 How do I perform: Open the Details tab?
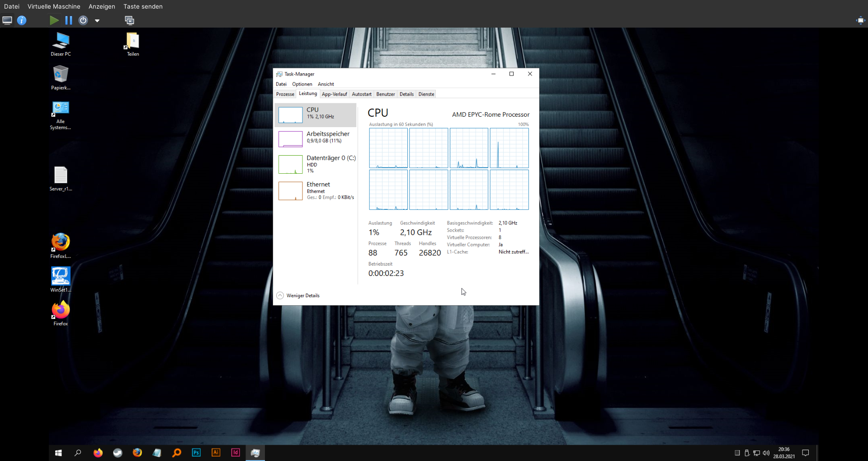(407, 94)
